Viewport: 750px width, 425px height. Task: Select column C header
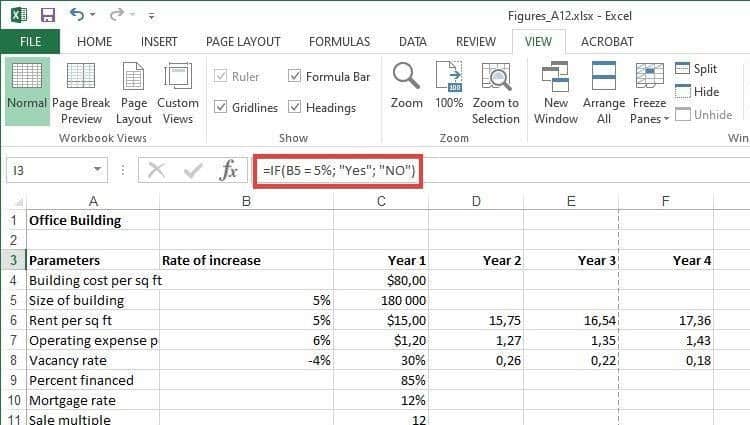[381, 201]
